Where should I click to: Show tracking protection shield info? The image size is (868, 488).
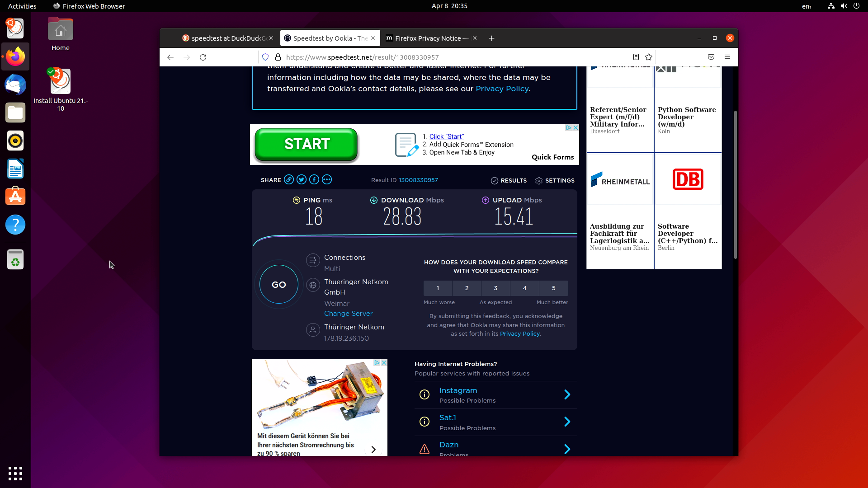pyautogui.click(x=265, y=57)
